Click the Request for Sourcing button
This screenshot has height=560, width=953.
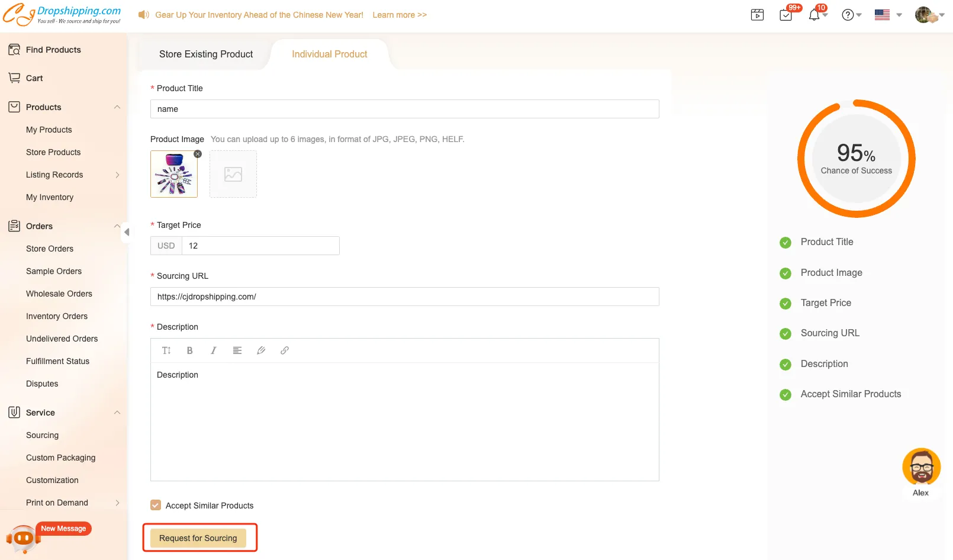coord(198,538)
